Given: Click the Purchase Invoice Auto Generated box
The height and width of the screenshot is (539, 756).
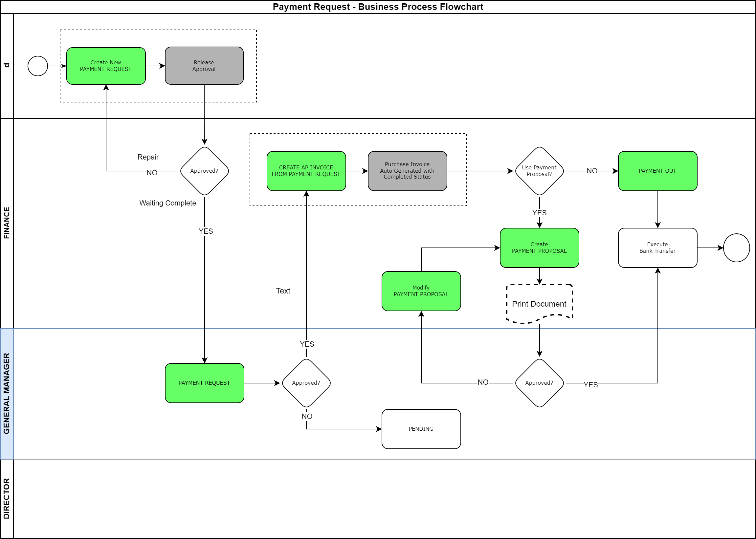Looking at the screenshot, I should (x=407, y=171).
